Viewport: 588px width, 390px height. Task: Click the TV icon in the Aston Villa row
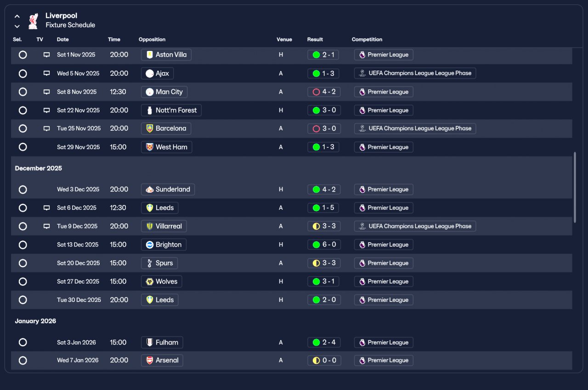(46, 55)
